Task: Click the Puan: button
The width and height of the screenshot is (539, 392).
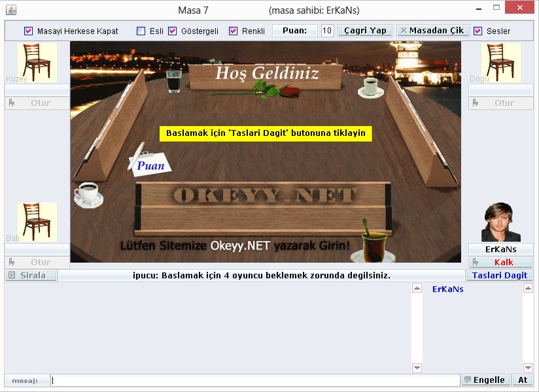Action: pos(294,31)
